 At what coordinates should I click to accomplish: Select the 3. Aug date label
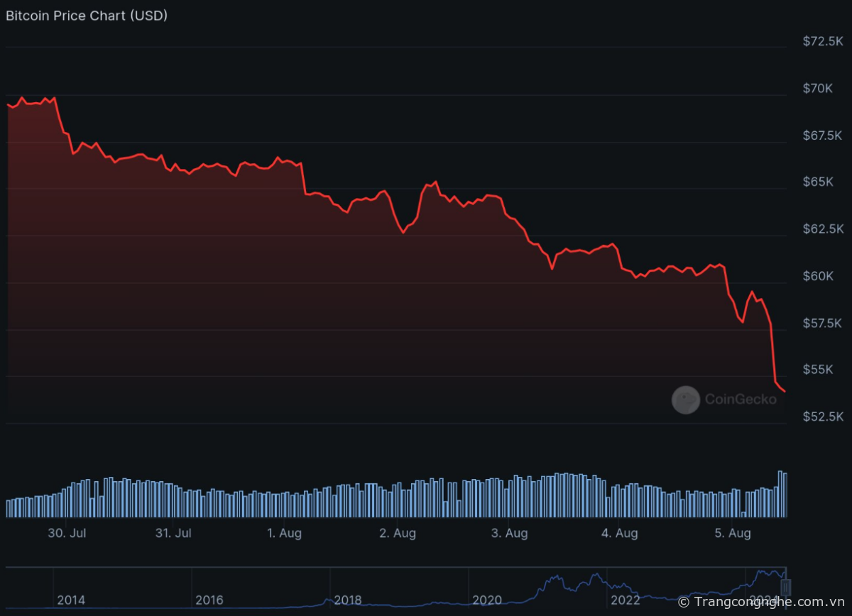[x=509, y=534]
